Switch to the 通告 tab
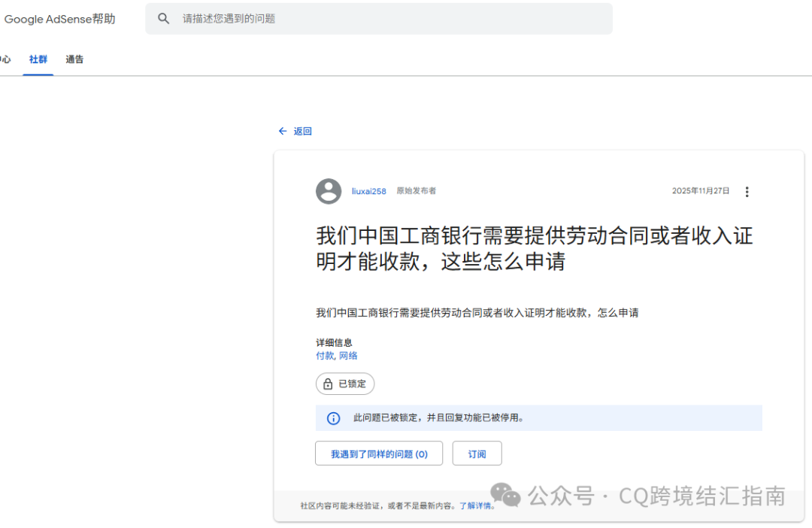 74,59
